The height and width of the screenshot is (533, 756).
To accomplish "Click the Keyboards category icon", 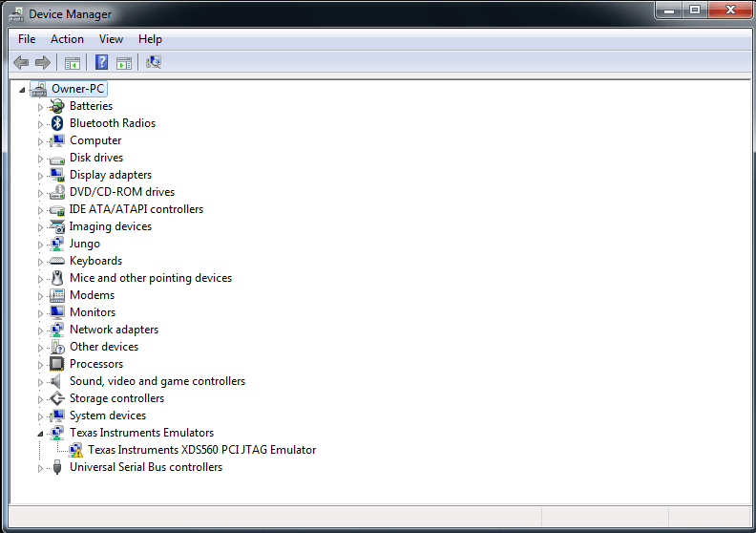I will click(57, 261).
